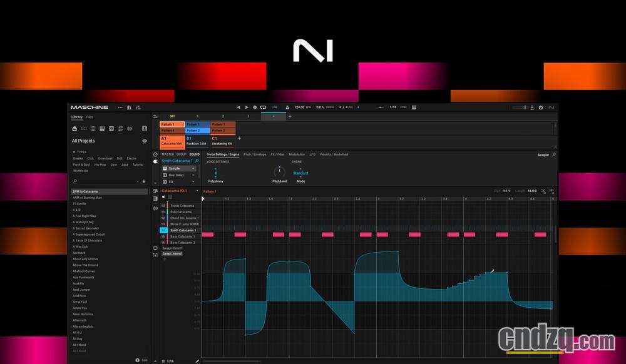This screenshot has height=364, width=626.
Task: Adjust the Pitchbend knob
Action: tap(279, 172)
